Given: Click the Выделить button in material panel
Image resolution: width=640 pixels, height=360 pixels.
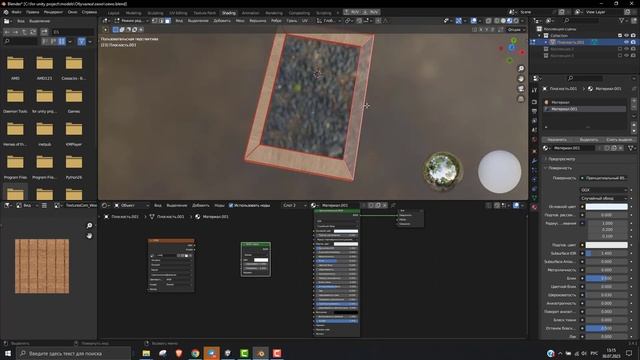Looking at the screenshot, I should pyautogui.click(x=589, y=140).
